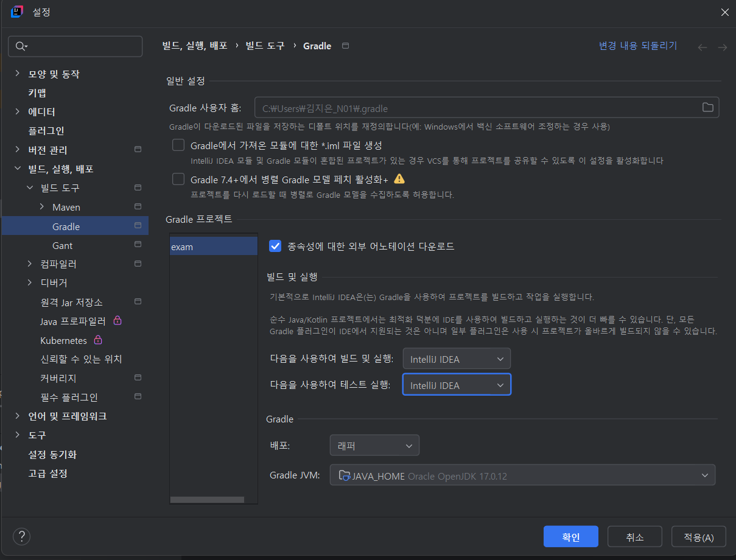This screenshot has width=736, height=560.
Task: Click the project marker icon on 빌드 도구 row
Action: click(x=138, y=187)
